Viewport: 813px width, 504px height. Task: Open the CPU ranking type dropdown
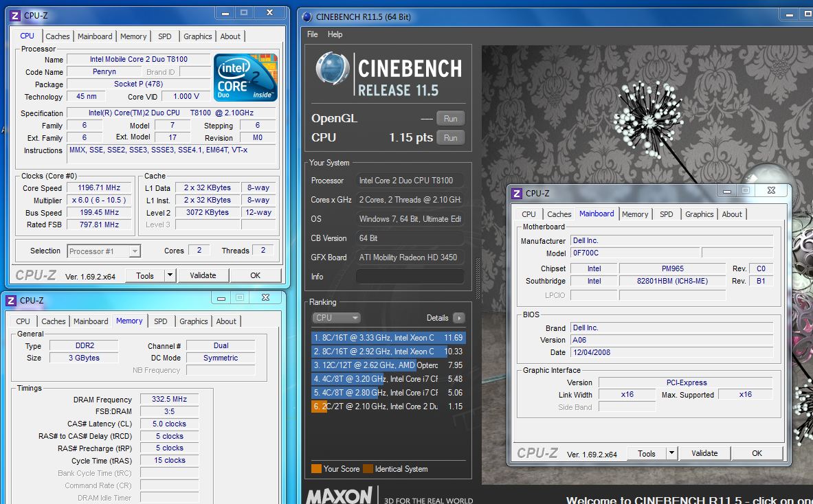point(336,317)
